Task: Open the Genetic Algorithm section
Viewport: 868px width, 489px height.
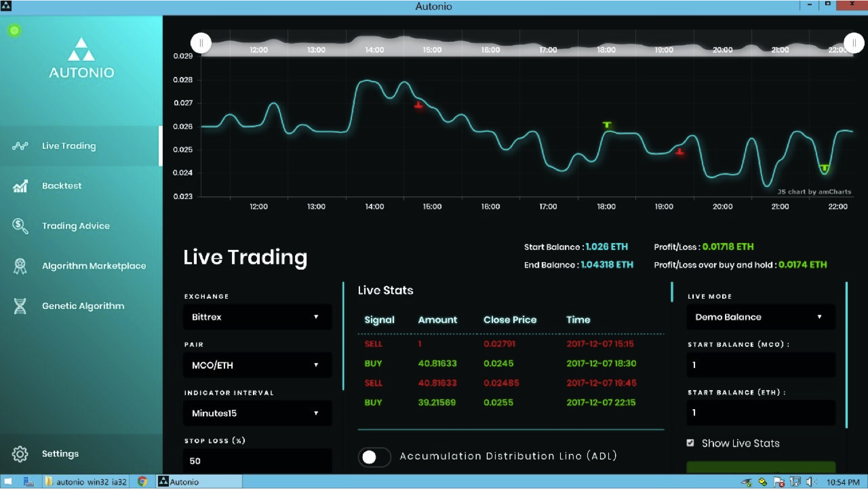Action: click(81, 306)
